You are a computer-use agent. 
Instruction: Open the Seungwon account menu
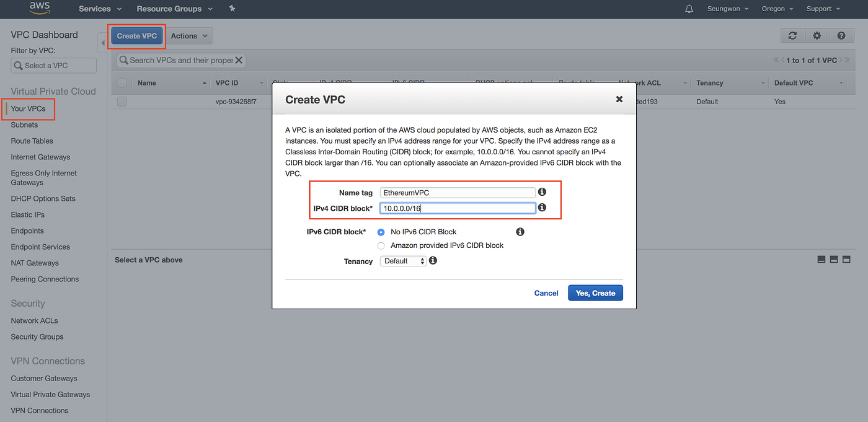point(728,9)
